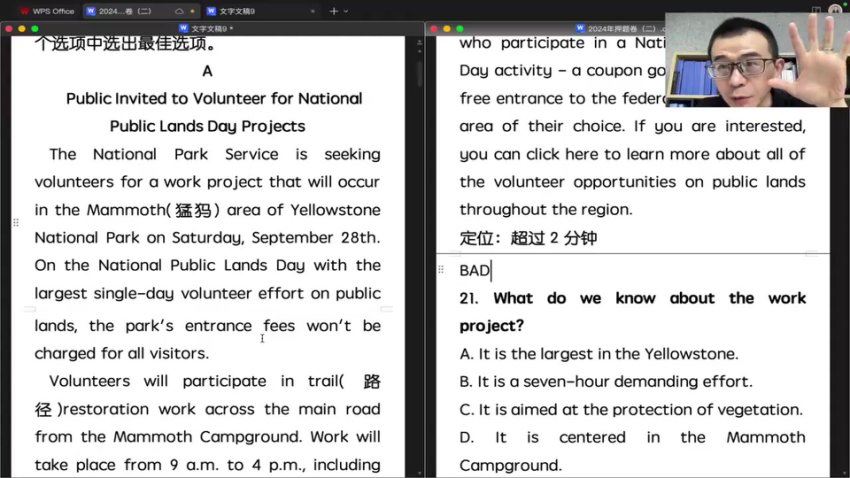
Task: Click question '21. What do we know'
Action: tap(632, 312)
